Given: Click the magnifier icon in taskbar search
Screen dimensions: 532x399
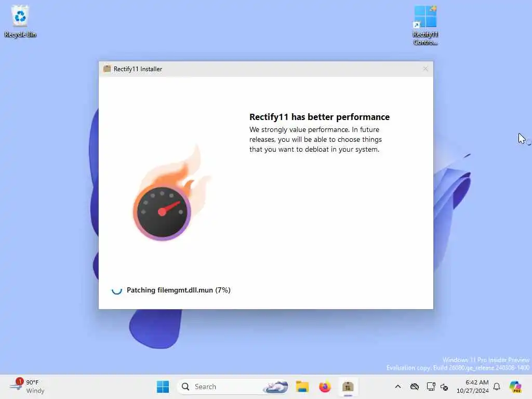Looking at the screenshot, I should [185, 387].
